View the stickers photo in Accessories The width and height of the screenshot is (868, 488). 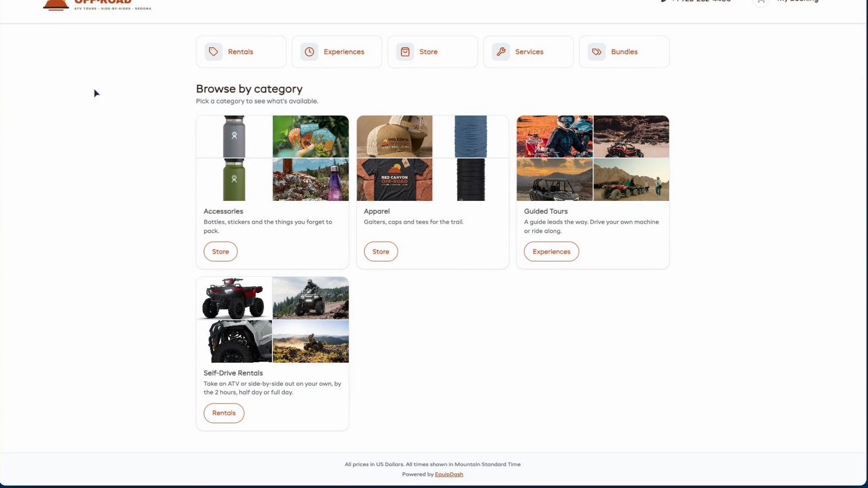[x=310, y=136]
